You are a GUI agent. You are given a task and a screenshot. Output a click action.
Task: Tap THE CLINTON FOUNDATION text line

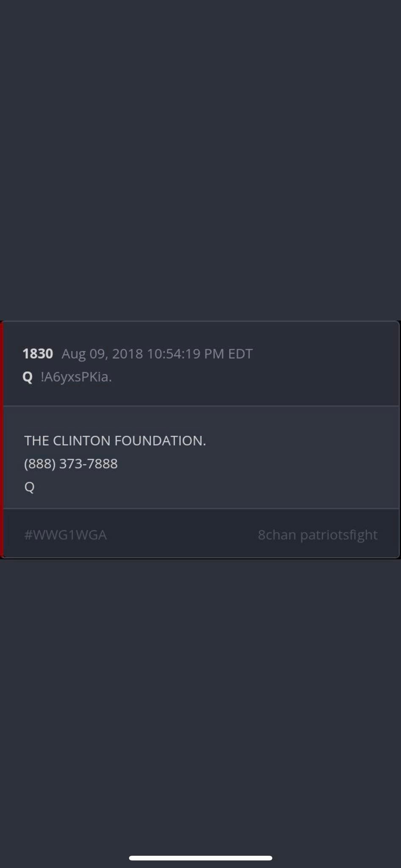(x=115, y=441)
